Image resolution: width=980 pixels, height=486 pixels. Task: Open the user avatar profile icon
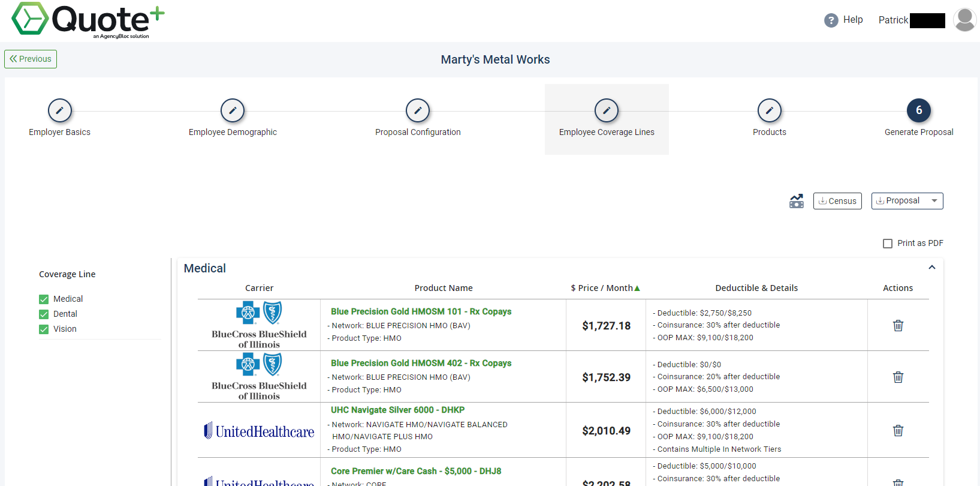click(964, 20)
